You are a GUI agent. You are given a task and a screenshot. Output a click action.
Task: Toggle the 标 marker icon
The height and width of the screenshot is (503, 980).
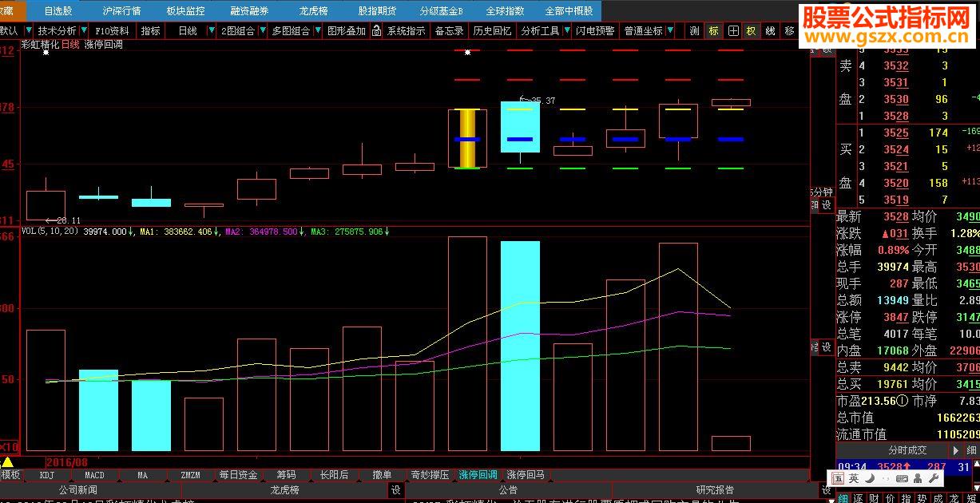713,31
